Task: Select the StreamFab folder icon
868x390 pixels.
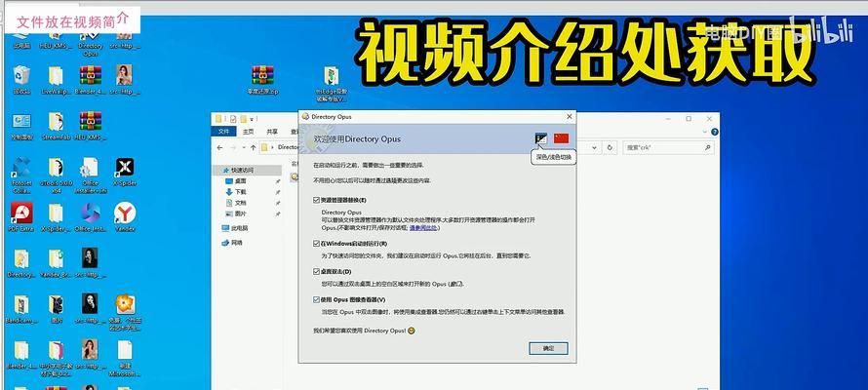Action: coord(56,126)
